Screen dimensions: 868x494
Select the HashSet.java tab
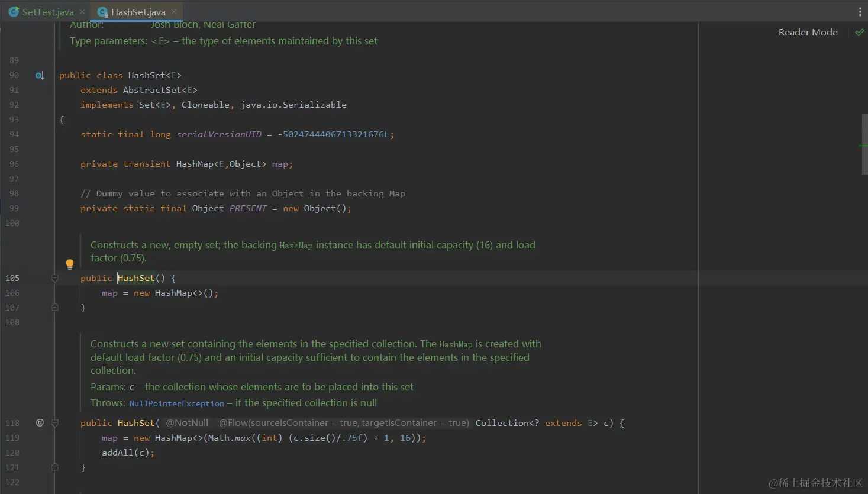click(x=138, y=12)
